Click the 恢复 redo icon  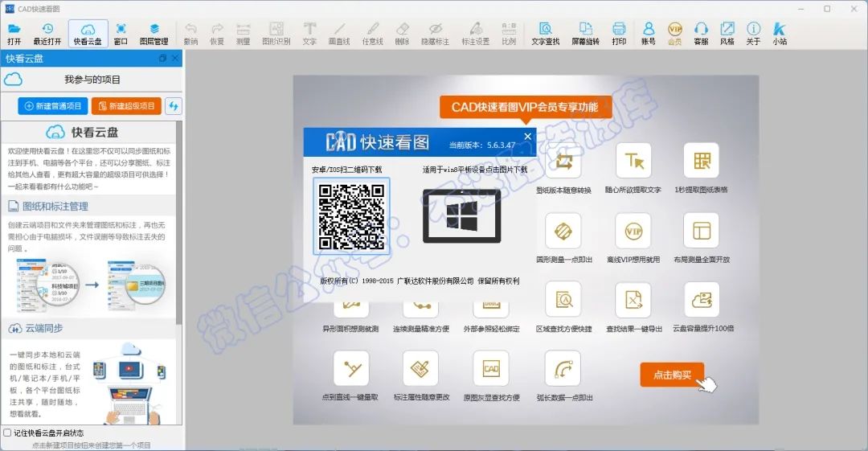(217, 34)
